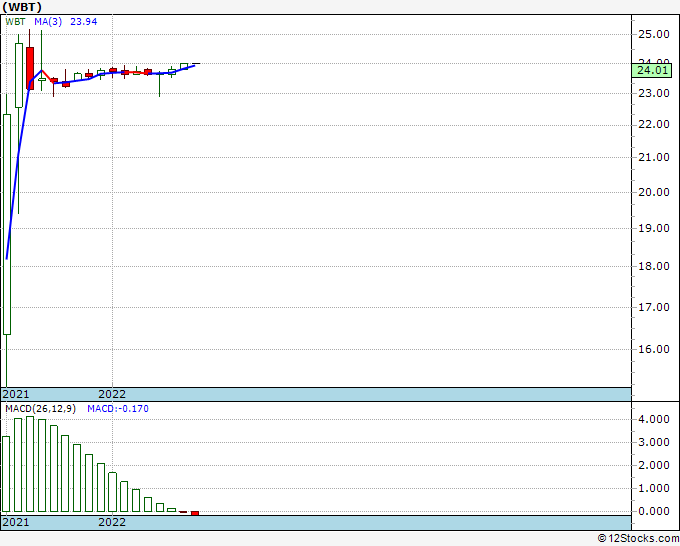Click the (WBT) chart title

point(22,7)
